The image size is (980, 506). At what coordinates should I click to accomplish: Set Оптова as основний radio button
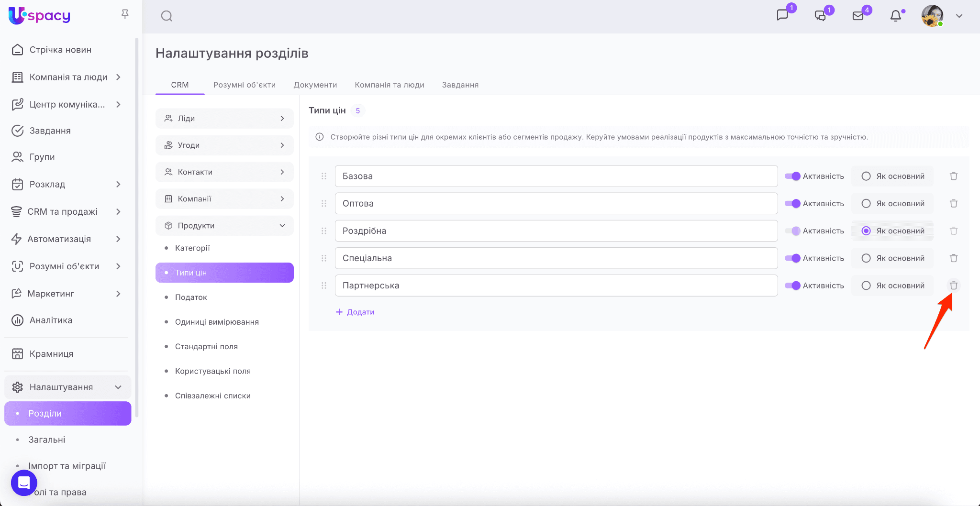point(866,204)
